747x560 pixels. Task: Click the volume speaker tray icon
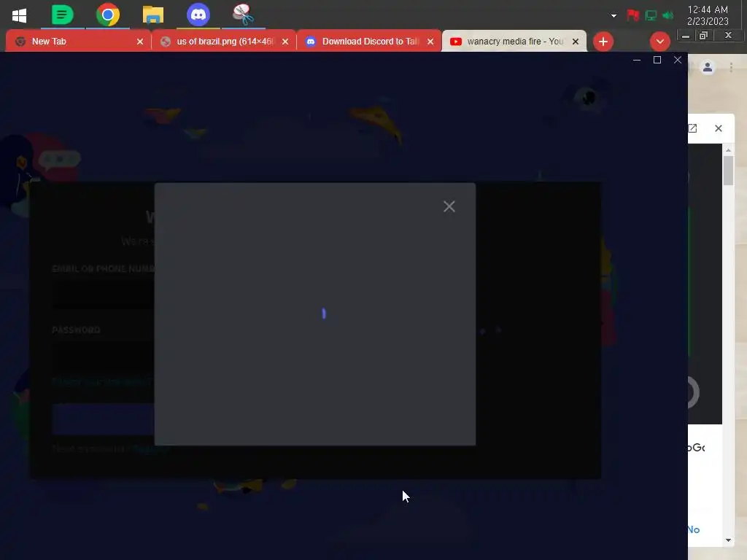[x=668, y=15]
